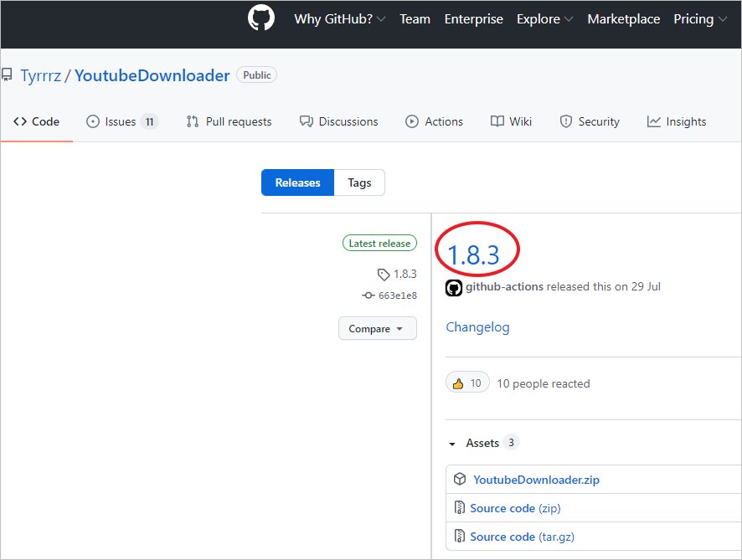Screen dimensions: 742x560
Task: Open the Compare dropdown
Action: pyautogui.click(x=377, y=328)
